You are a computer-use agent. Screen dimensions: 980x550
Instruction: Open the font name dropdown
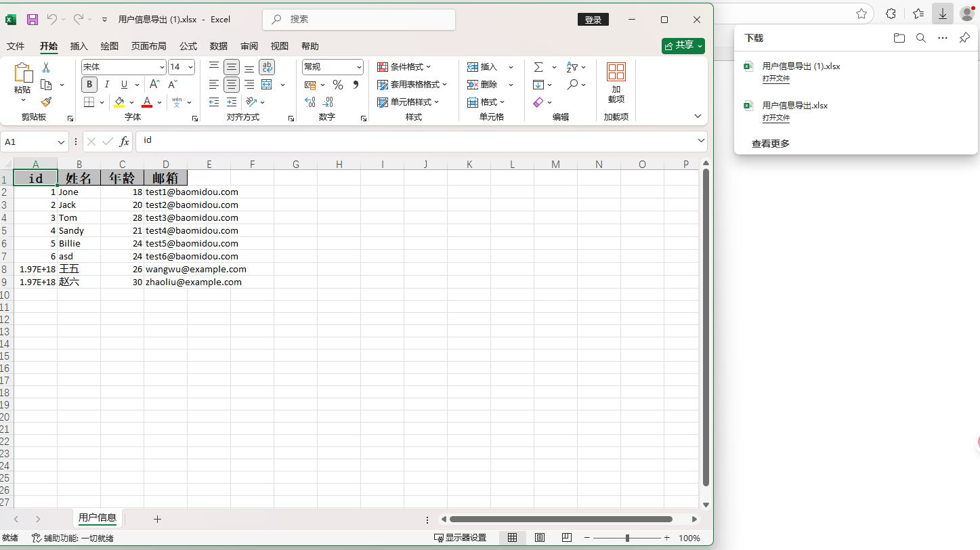[x=162, y=67]
